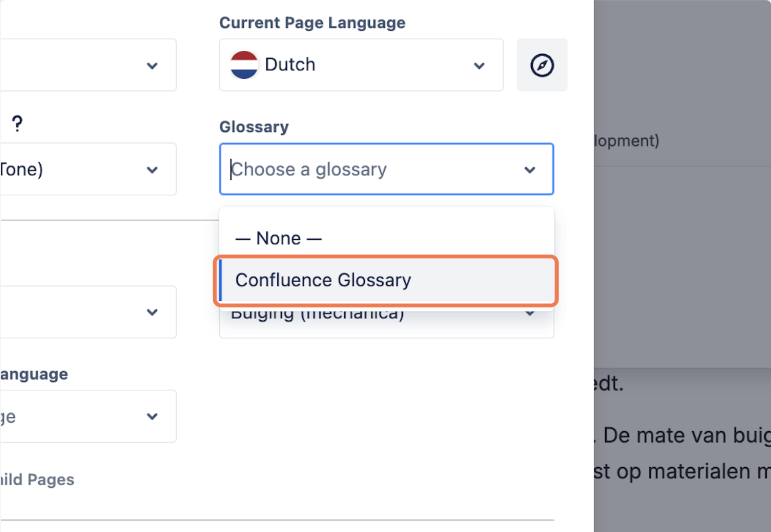The width and height of the screenshot is (771, 532).
Task: Focus the "Choose a glossary" input field
Action: 360,169
